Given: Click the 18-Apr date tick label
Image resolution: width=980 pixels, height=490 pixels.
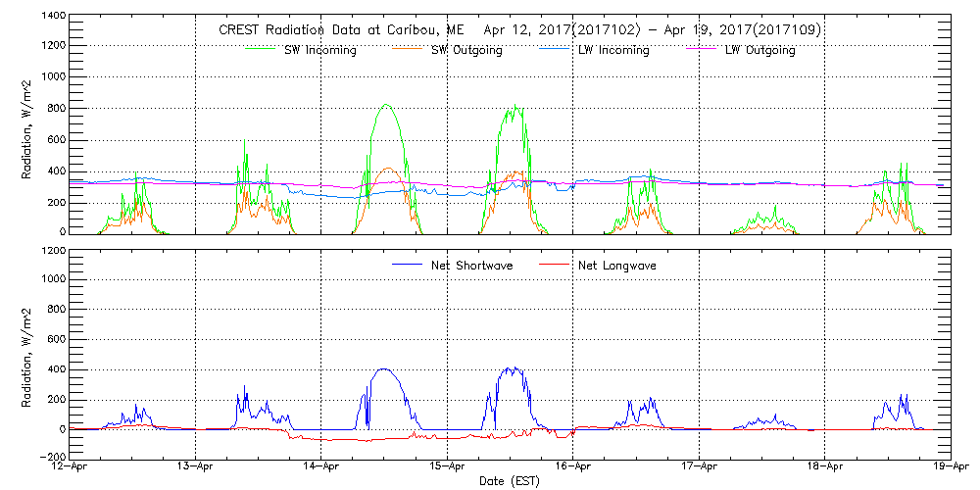Looking at the screenshot, I should (x=824, y=468).
